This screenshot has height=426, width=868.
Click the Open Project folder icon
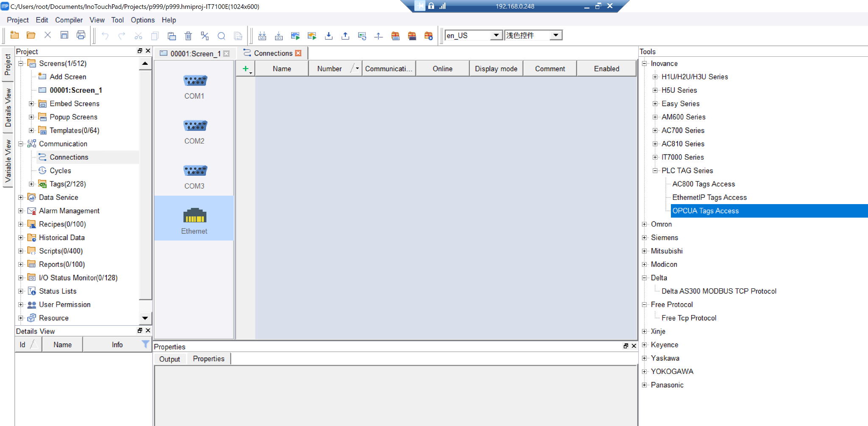31,36
